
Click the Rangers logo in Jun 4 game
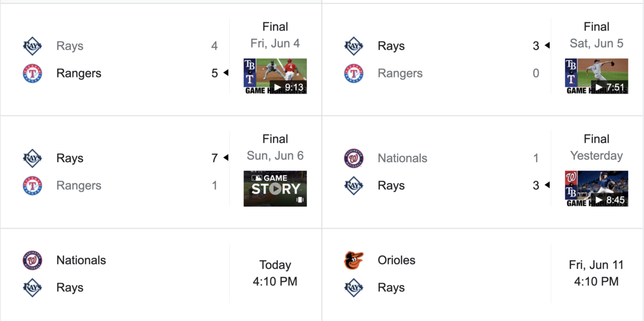coord(32,74)
